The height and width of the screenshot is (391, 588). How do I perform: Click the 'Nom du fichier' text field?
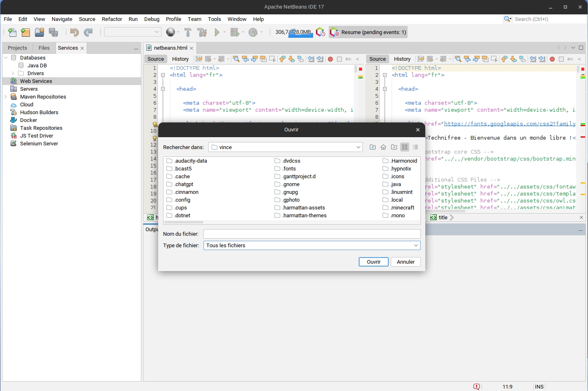pos(312,234)
